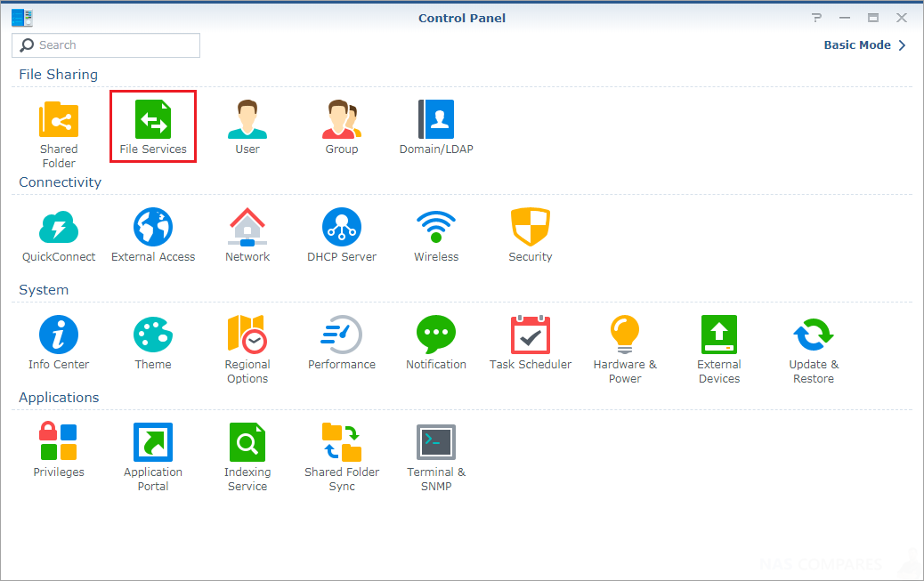Open Hardware & Power settings
This screenshot has width=924, height=581.
point(625,350)
